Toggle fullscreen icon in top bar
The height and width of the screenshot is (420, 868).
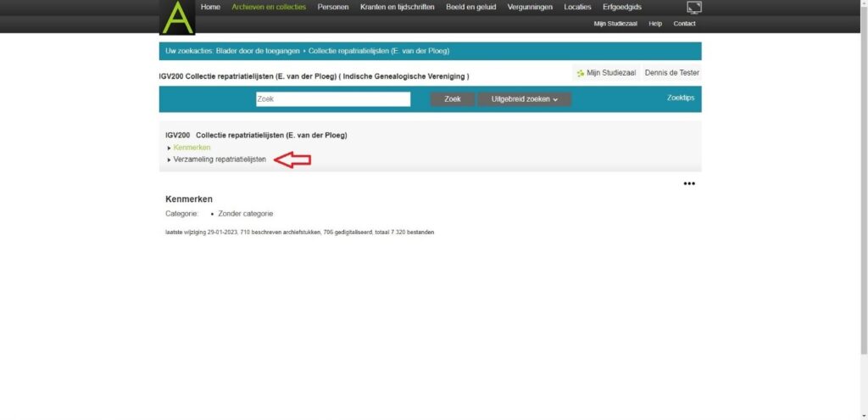693,8
